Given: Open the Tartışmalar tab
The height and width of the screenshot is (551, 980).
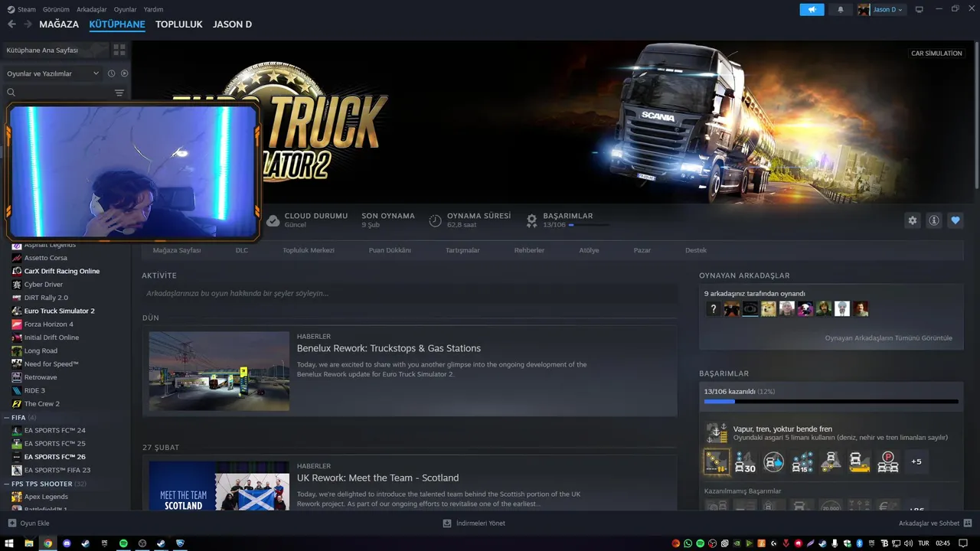Looking at the screenshot, I should pos(462,250).
